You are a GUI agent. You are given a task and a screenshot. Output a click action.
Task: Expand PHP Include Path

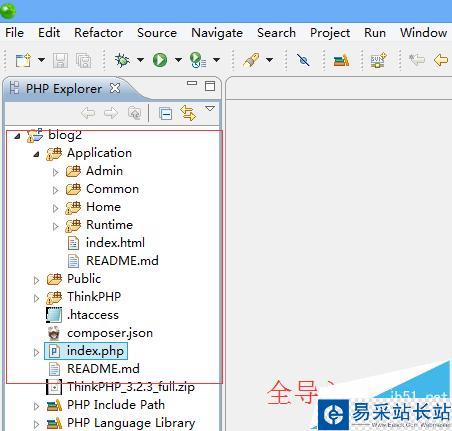tap(36, 406)
